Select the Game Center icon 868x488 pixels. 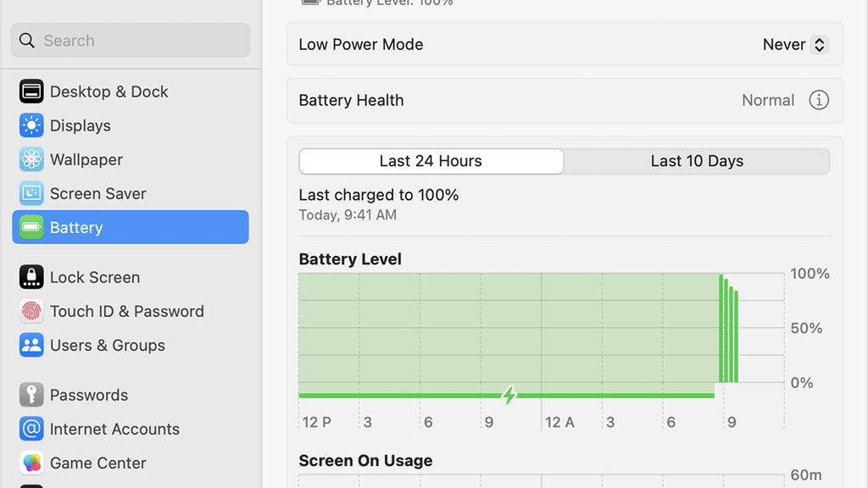31,463
